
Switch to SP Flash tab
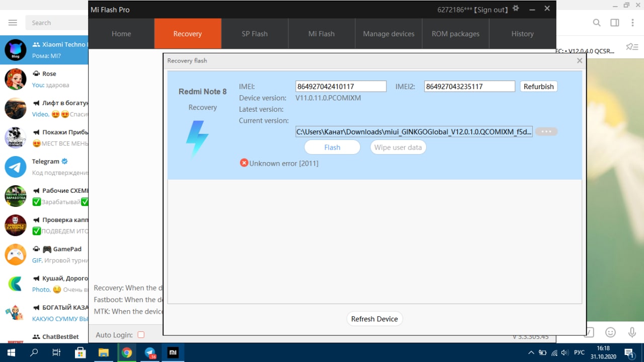tap(255, 34)
